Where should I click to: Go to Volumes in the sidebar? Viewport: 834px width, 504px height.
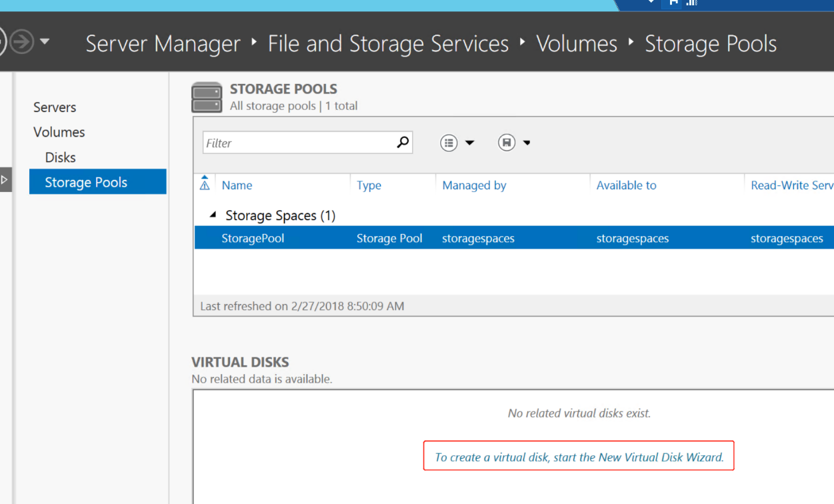point(59,132)
